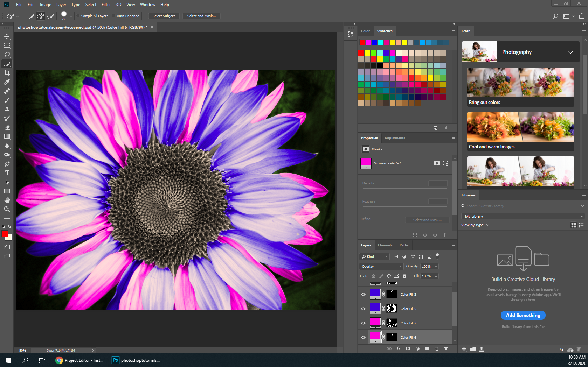This screenshot has width=588, height=367.
Task: Select the Gradient tool
Action: point(7,136)
